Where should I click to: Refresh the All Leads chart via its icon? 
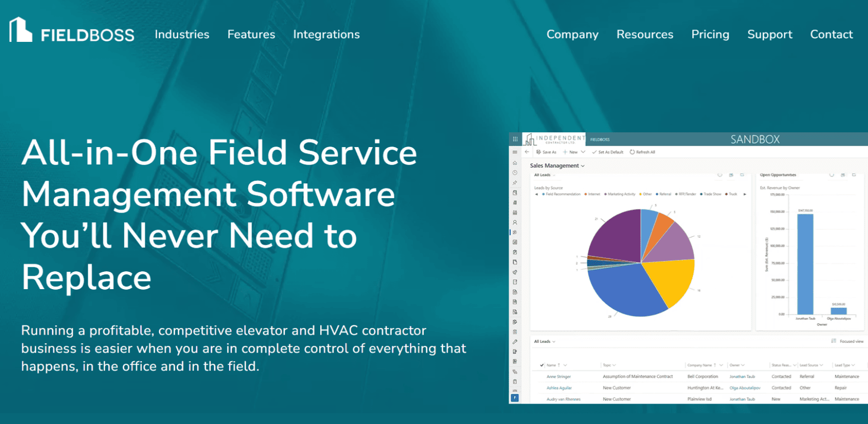tap(719, 175)
